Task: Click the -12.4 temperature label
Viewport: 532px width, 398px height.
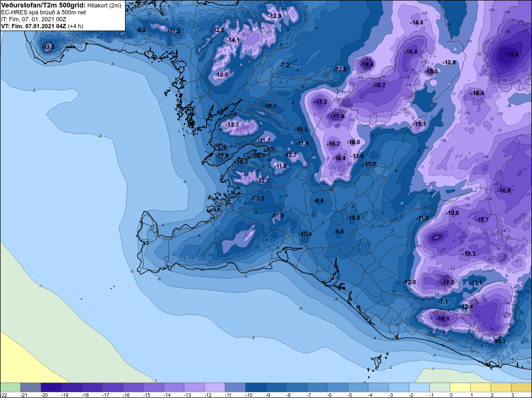Action: pos(466,306)
